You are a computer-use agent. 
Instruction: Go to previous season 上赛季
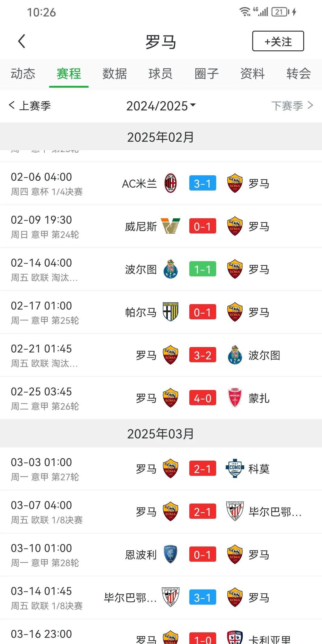click(30, 106)
